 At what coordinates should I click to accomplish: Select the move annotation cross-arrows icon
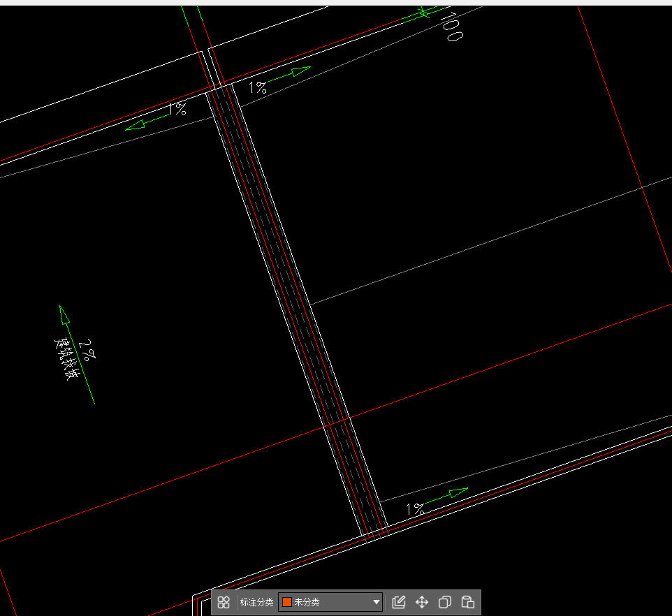[x=422, y=602]
